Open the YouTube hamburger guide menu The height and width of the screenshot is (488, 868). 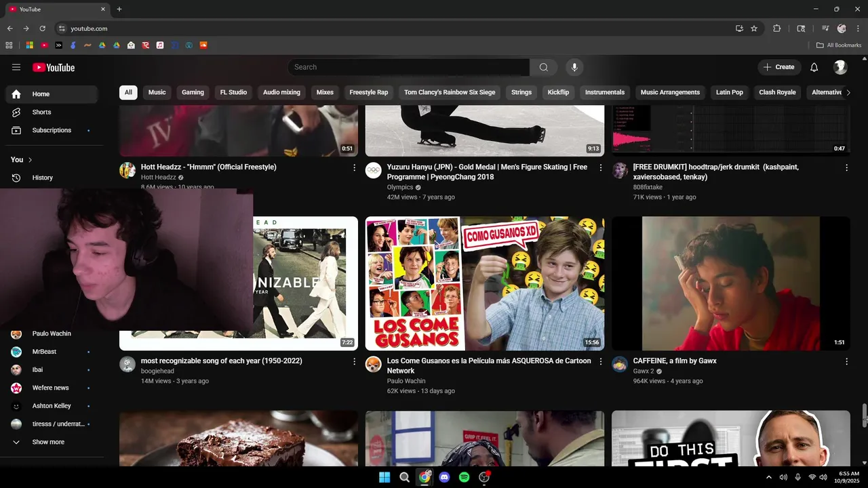tap(16, 67)
